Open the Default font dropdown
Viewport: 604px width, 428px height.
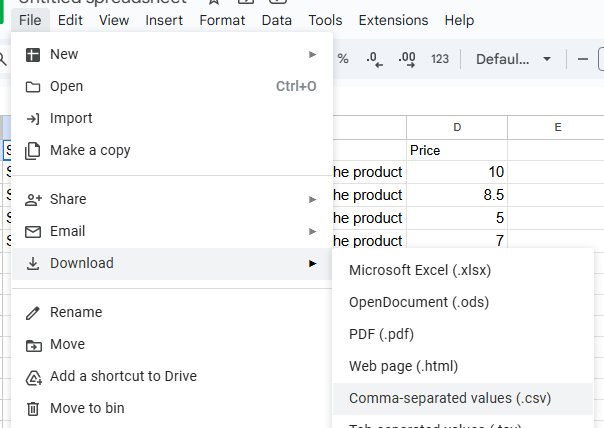tap(513, 59)
